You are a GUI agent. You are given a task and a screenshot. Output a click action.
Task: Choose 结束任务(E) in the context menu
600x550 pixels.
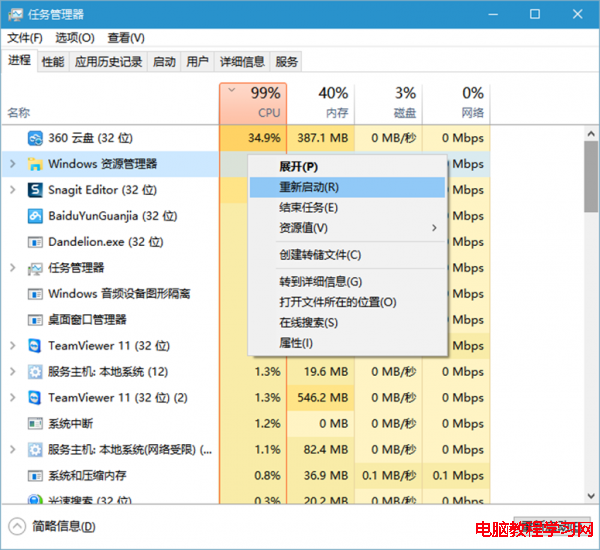click(347, 208)
